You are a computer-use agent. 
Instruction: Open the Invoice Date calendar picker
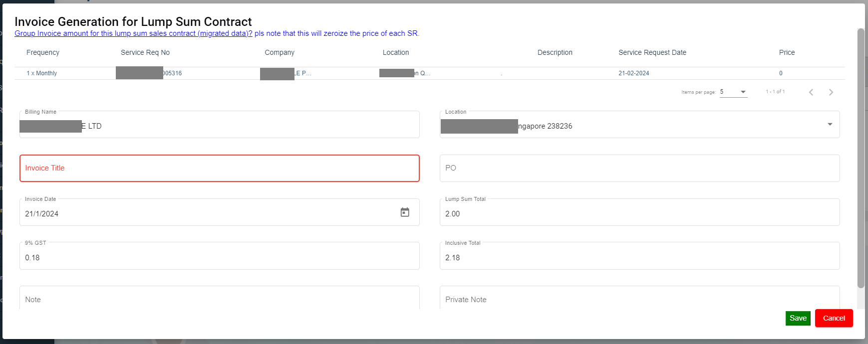pyautogui.click(x=405, y=212)
